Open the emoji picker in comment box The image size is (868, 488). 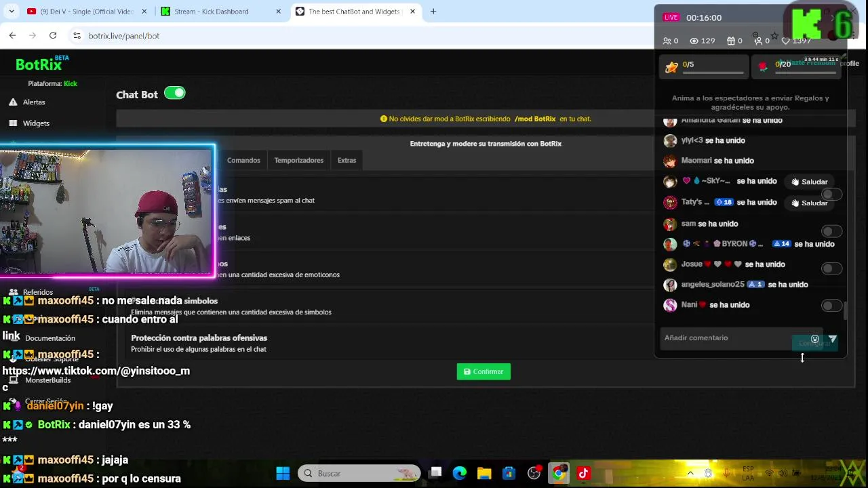pyautogui.click(x=815, y=339)
